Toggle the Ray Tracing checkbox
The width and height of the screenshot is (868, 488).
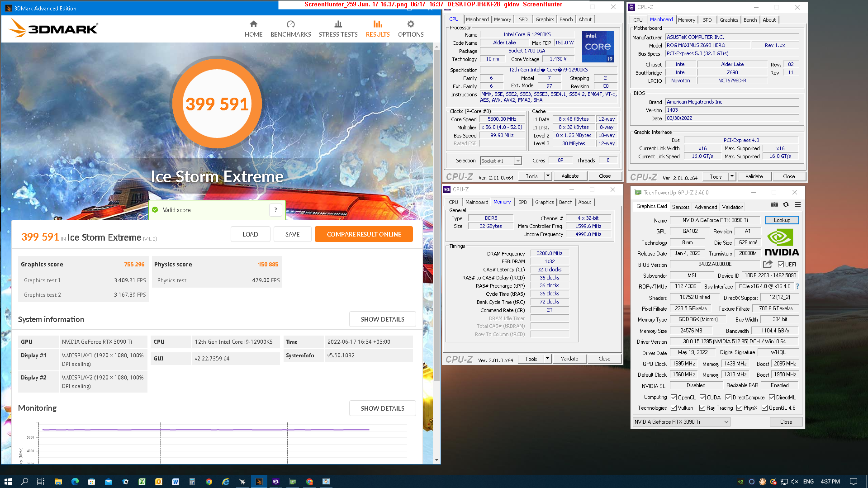702,407
